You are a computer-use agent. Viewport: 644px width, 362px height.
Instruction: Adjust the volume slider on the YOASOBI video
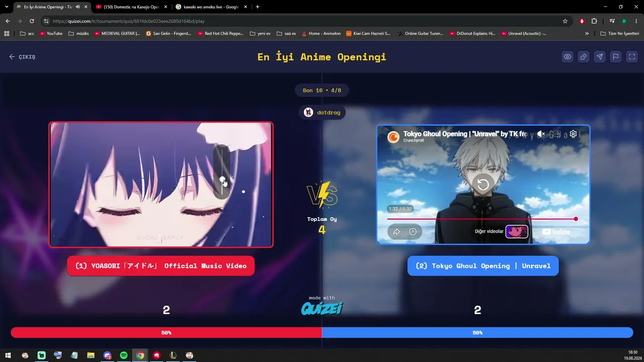(222, 171)
